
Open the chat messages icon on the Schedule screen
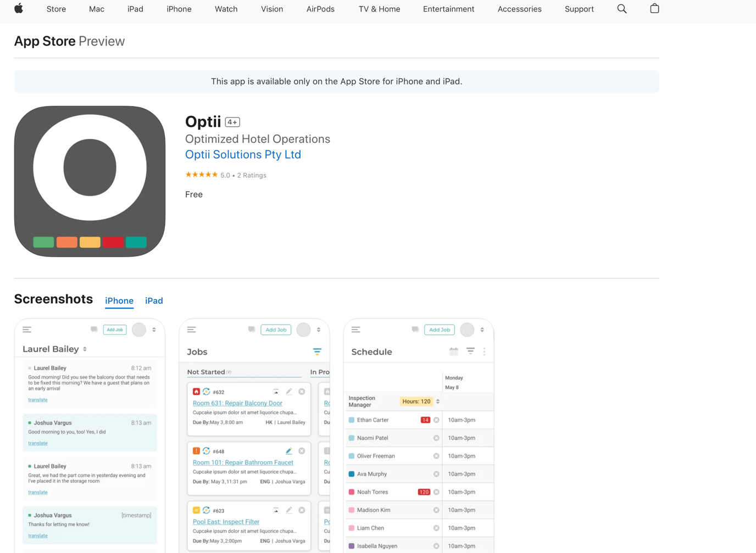click(x=415, y=329)
